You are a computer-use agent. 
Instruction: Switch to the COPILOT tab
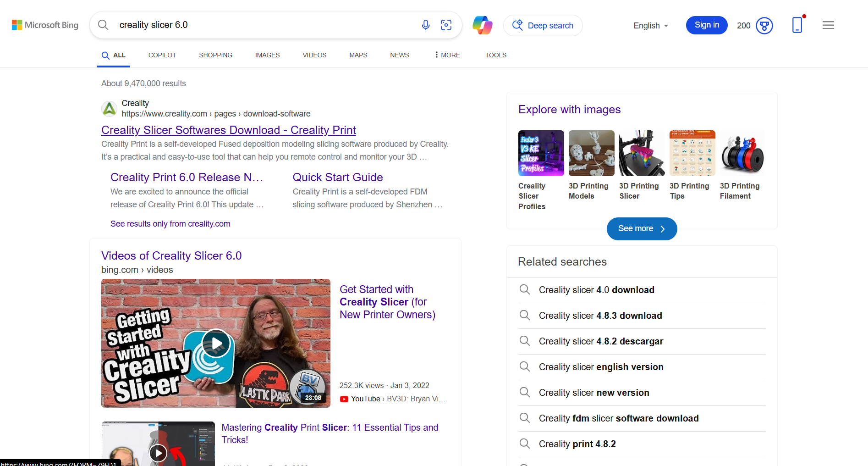point(162,55)
